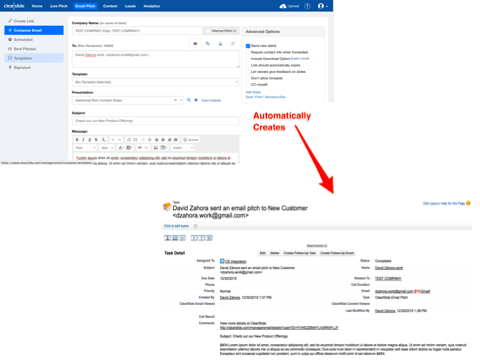Click the Source button in editor
Image resolution: width=480 pixels, height=360 pixels.
coord(191,140)
